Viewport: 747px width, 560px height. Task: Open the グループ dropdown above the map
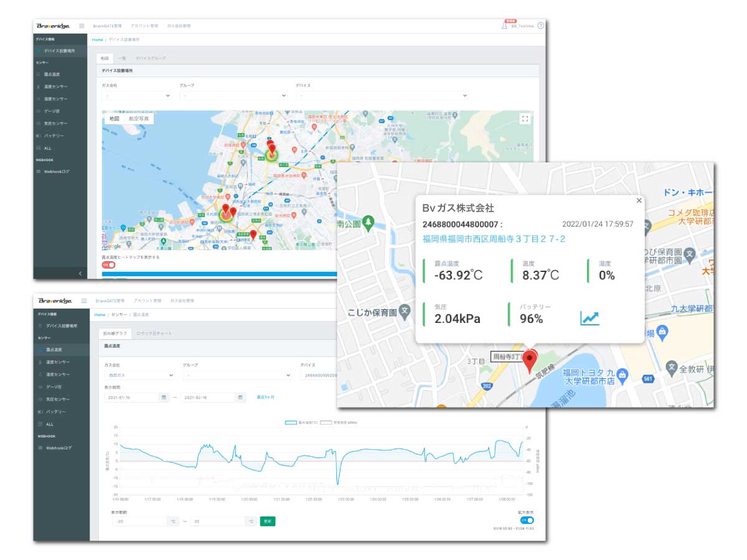click(x=233, y=96)
